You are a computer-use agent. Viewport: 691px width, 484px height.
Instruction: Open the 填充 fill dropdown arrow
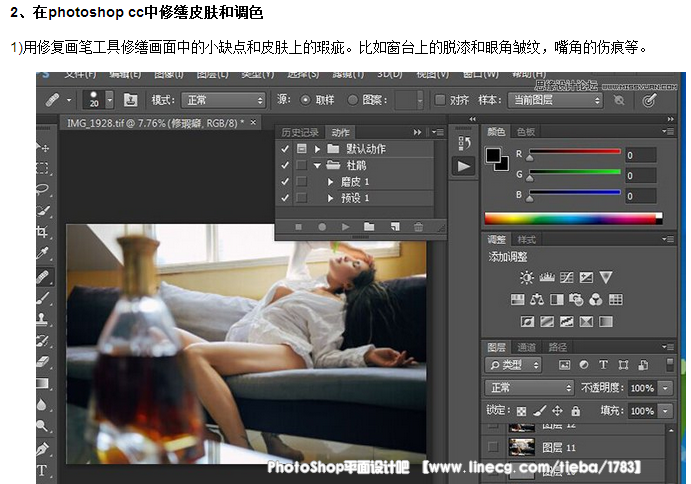pos(665,411)
